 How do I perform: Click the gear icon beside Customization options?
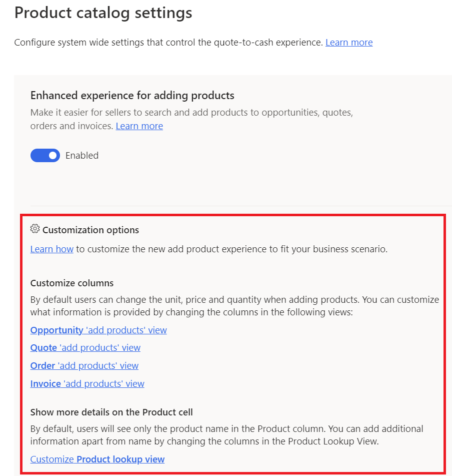[34, 229]
